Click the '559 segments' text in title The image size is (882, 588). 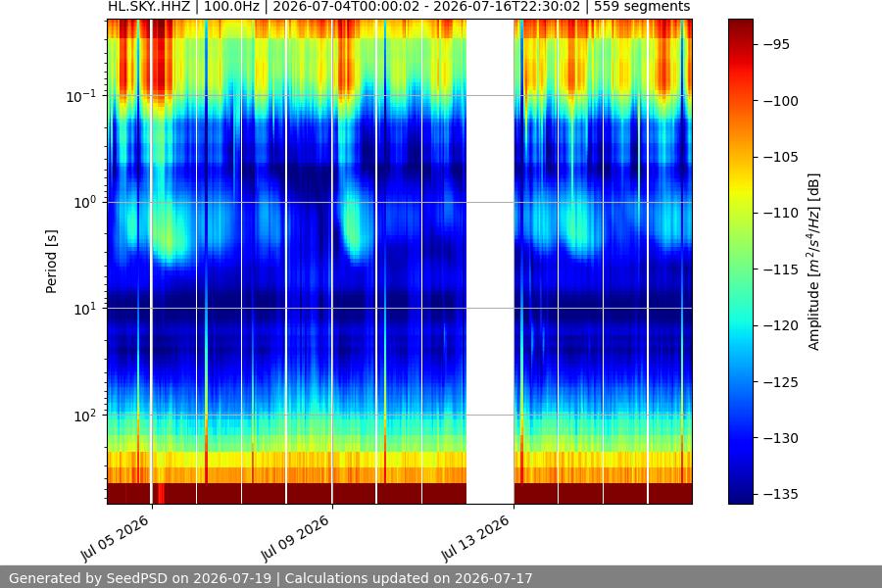click(642, 7)
